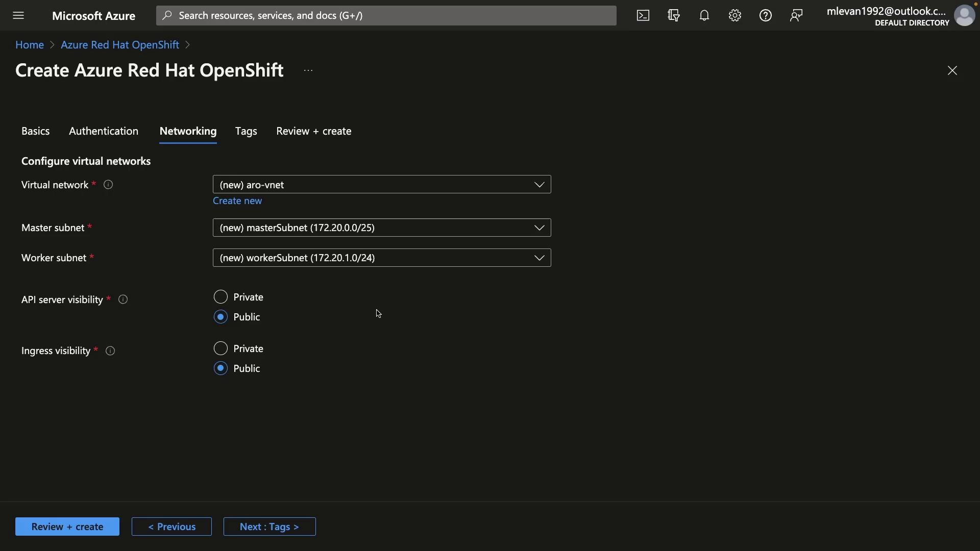Proceed with Next : Tags button
This screenshot has height=551, width=980.
tap(269, 527)
